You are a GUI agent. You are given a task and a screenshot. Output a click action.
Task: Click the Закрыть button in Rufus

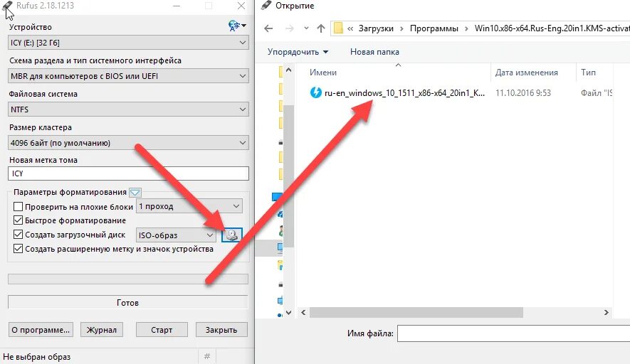coord(221,330)
